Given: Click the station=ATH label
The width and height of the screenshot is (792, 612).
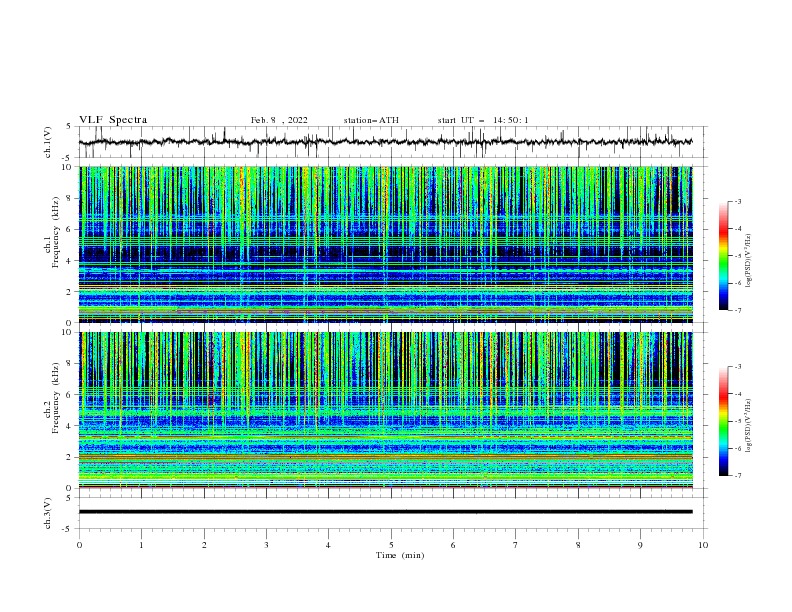Looking at the screenshot, I should 371,120.
